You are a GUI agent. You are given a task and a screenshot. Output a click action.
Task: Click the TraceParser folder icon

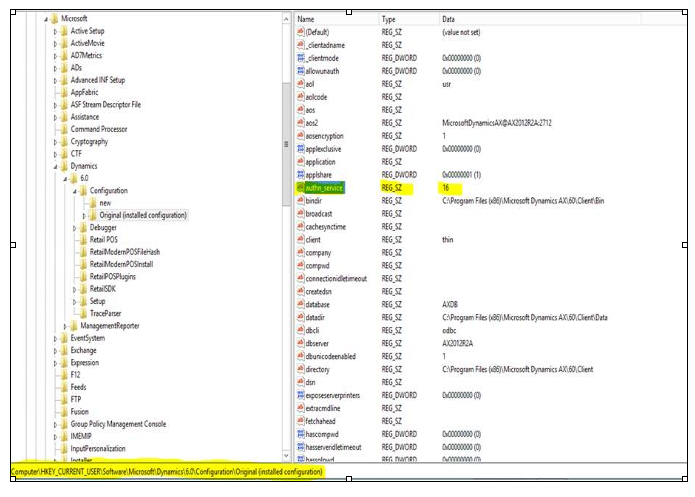(x=83, y=313)
